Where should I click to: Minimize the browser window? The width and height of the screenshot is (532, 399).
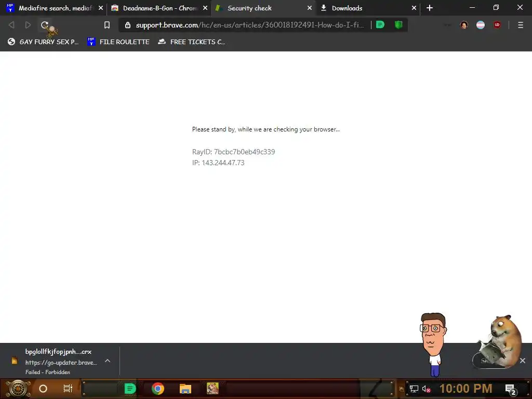pos(472,7)
